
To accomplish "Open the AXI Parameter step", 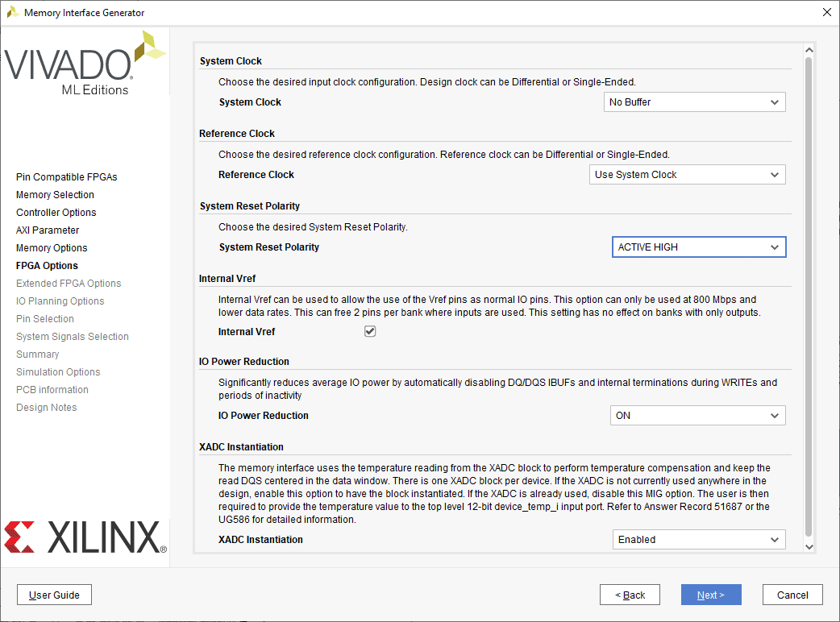I will 48,230.
